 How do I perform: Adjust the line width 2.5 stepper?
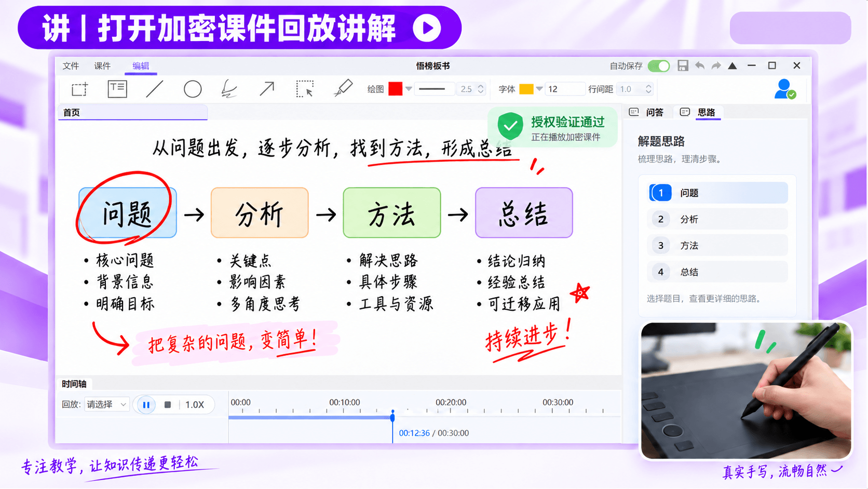click(x=481, y=89)
